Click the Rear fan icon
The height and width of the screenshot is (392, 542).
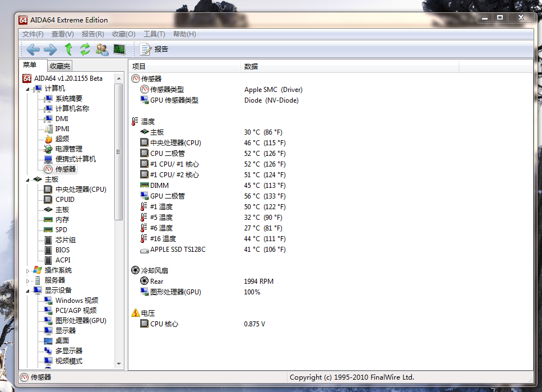pyautogui.click(x=144, y=281)
